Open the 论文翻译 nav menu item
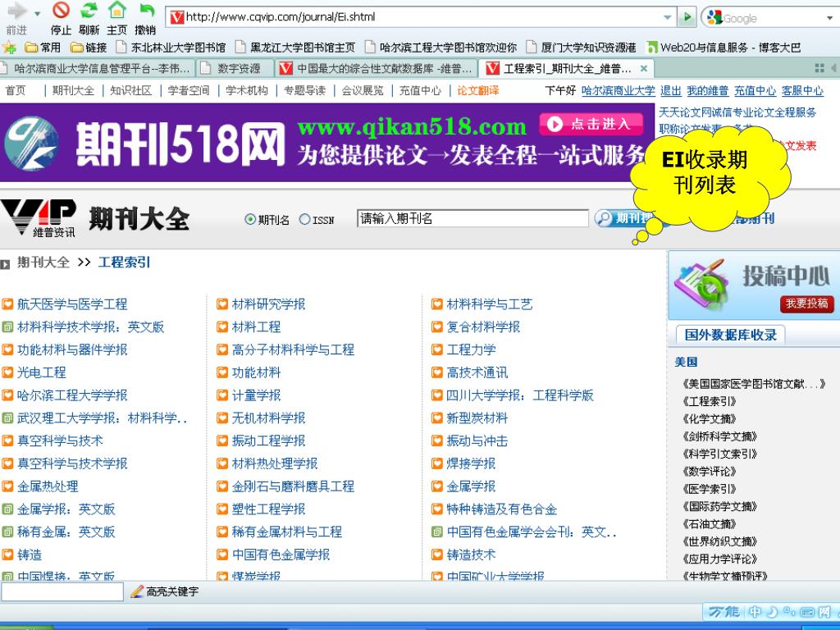840x630 pixels. point(478,90)
